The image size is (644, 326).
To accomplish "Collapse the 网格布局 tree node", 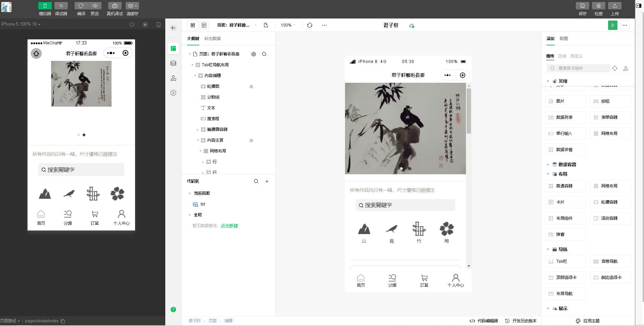I will (201, 151).
